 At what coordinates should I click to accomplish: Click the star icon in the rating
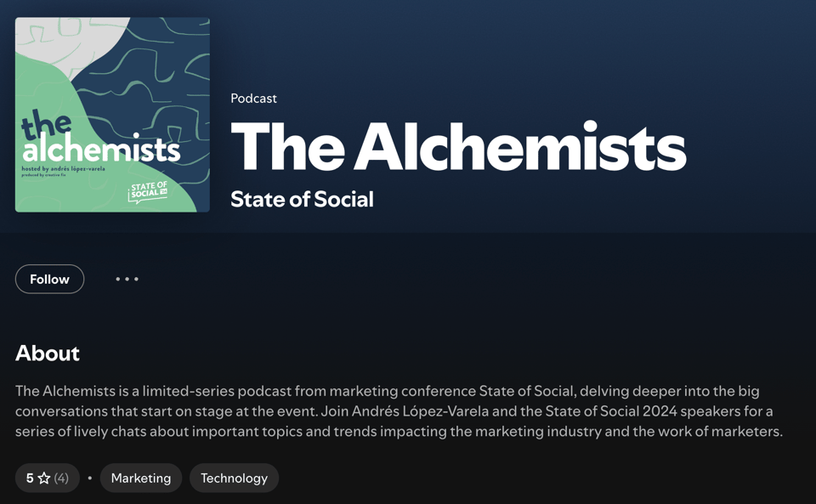(x=44, y=478)
